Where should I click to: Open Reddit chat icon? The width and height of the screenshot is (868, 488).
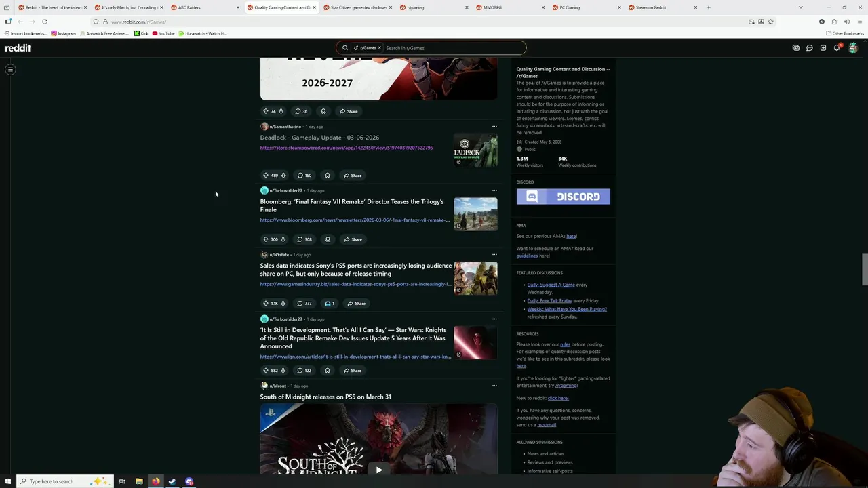pos(810,48)
